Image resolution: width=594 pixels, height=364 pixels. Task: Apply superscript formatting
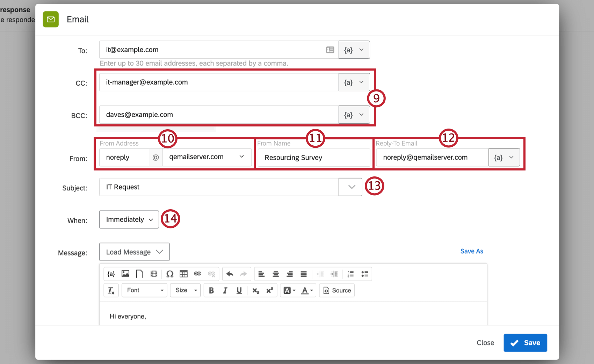coord(269,290)
